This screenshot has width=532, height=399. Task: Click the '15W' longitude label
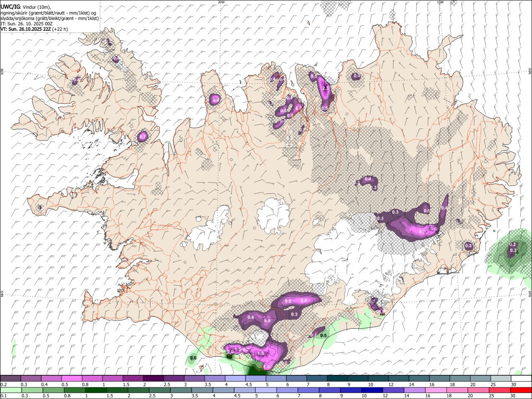440,2
